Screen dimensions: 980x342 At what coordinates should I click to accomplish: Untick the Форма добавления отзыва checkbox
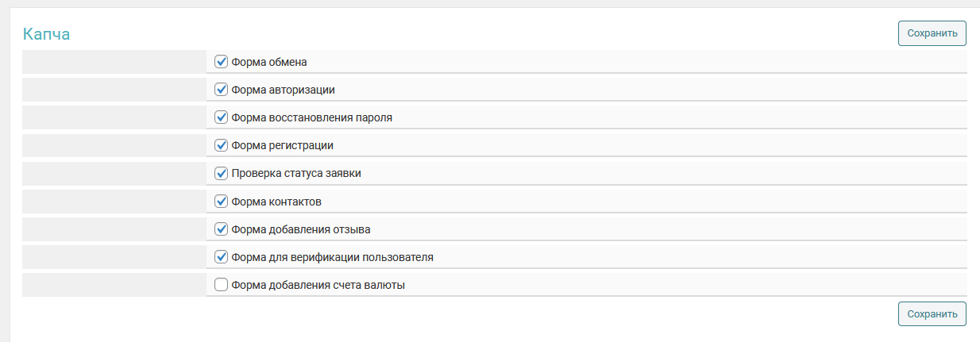coord(222,229)
